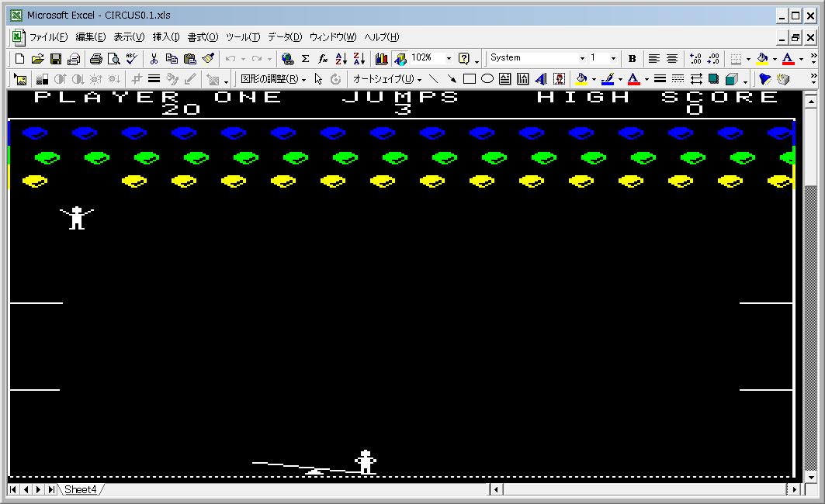Expand the Undo history dropdown arrow

(x=243, y=59)
